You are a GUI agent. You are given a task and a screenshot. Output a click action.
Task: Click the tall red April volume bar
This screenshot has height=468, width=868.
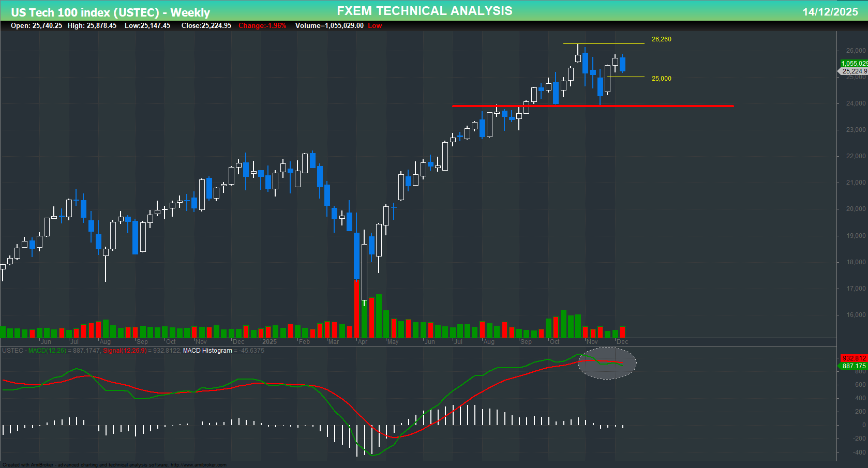point(357,308)
